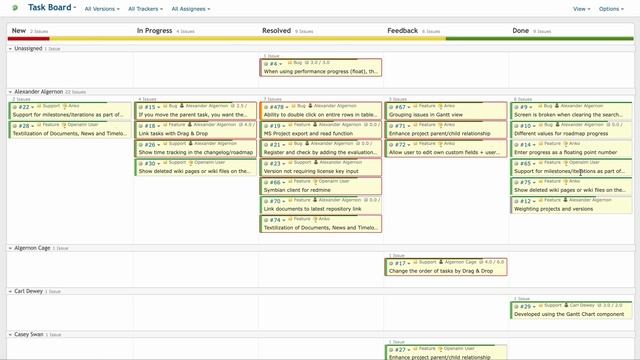The width and height of the screenshot is (640, 360).
Task: Click the person icon on card #12
Action: pos(565,200)
